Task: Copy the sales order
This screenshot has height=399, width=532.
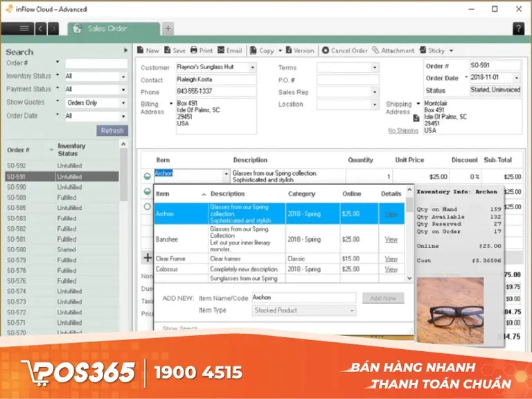Action: [262, 51]
